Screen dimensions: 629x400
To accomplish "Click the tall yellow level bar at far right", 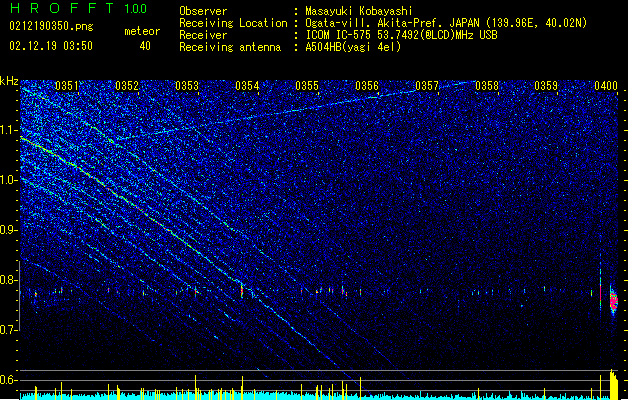I will tap(614, 384).
